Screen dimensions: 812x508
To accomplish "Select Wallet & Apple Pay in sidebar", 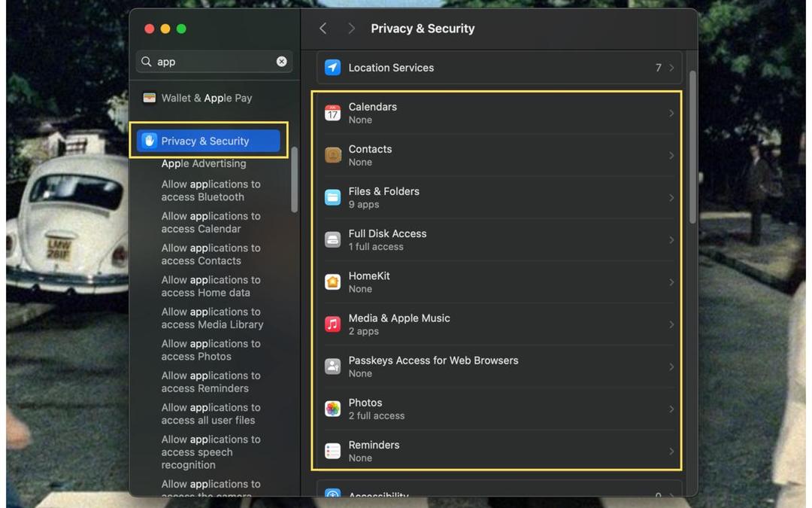I will 208,98.
